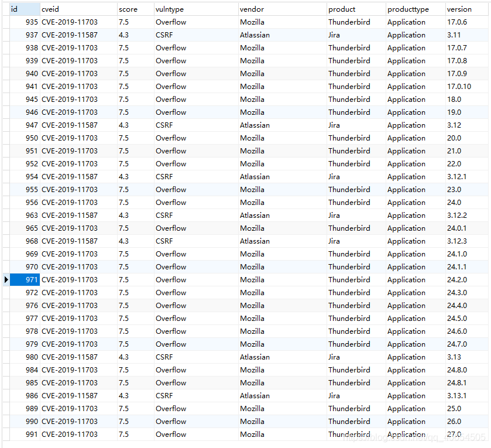Click Application cell in row 986

pyautogui.click(x=416, y=395)
